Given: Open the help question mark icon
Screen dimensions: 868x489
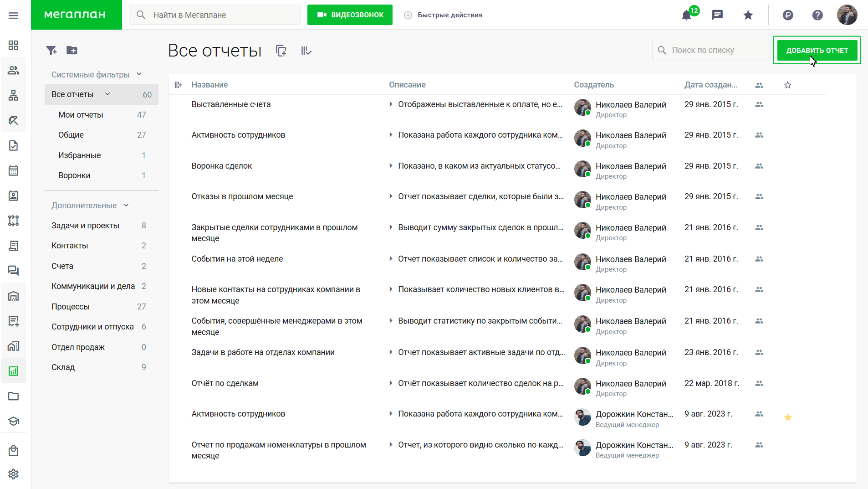Looking at the screenshot, I should [817, 15].
